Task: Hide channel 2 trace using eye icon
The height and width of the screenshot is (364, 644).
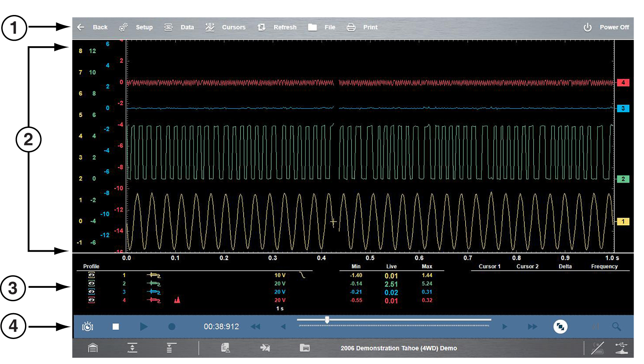Action: click(x=92, y=284)
